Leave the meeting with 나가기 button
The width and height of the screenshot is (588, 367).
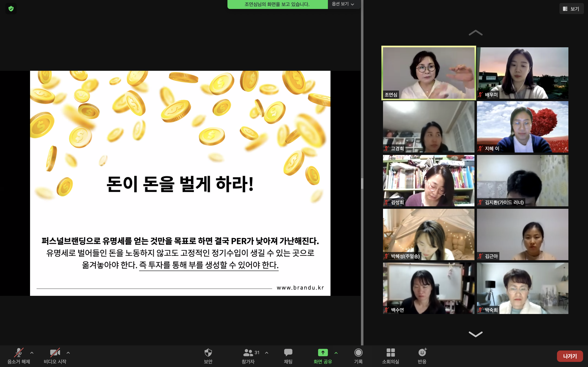click(x=570, y=356)
